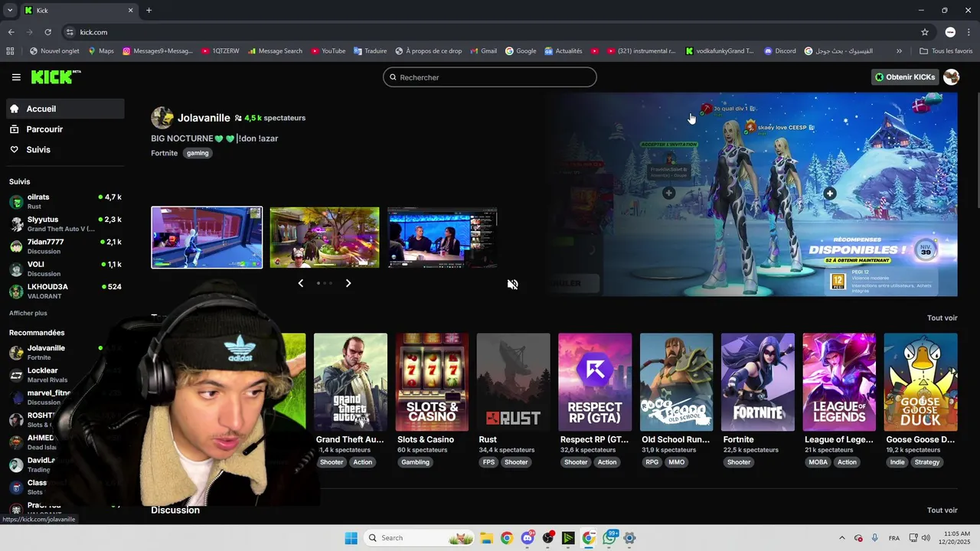Open Grand Theft Auto category card
The width and height of the screenshot is (980, 551).
click(351, 382)
